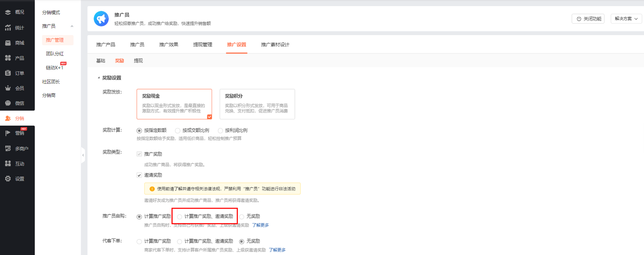Collapse the 奖励设置 section triangle
Image resolution: width=644 pixels, height=255 pixels.
[99, 78]
